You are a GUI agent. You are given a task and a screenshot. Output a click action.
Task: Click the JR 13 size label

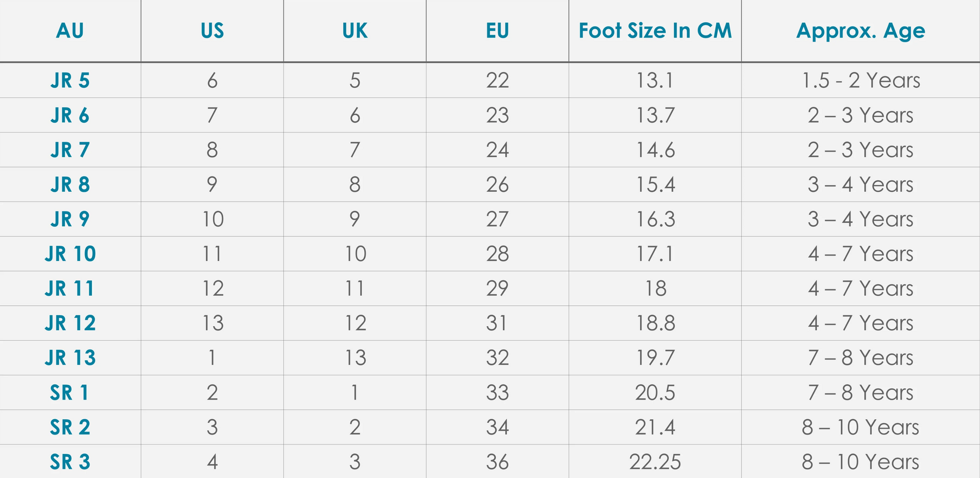click(70, 358)
